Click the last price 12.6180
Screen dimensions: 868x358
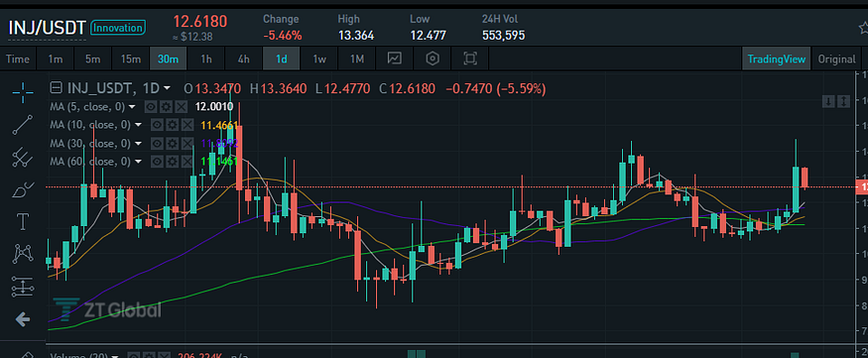[x=199, y=22]
